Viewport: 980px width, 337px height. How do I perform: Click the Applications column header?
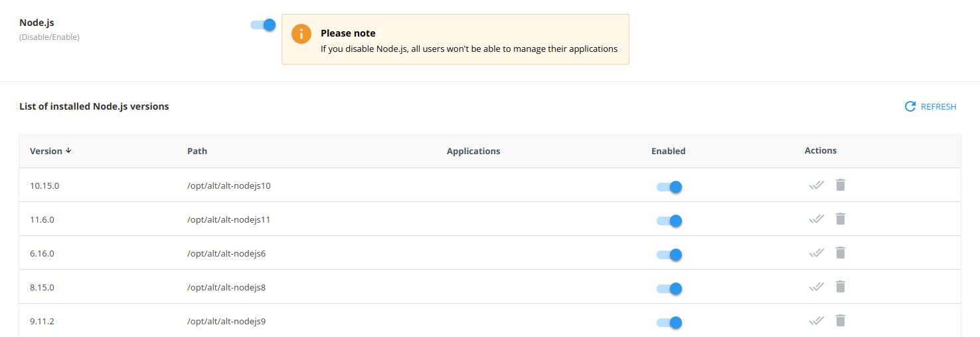point(473,151)
